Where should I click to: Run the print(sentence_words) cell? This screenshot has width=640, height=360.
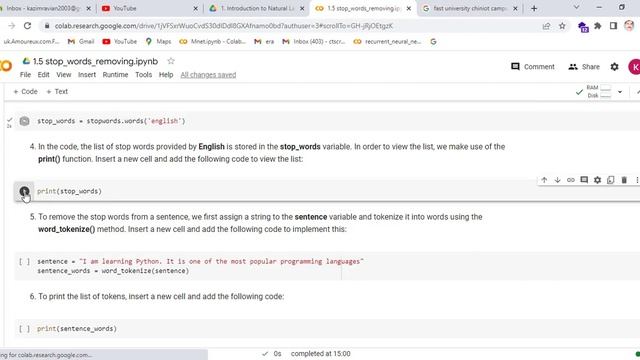click(24, 329)
